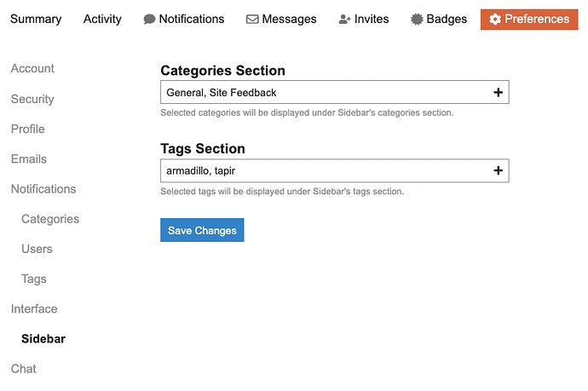588x391 pixels.
Task: Click the add-user icon beside Invites
Action: tap(344, 19)
